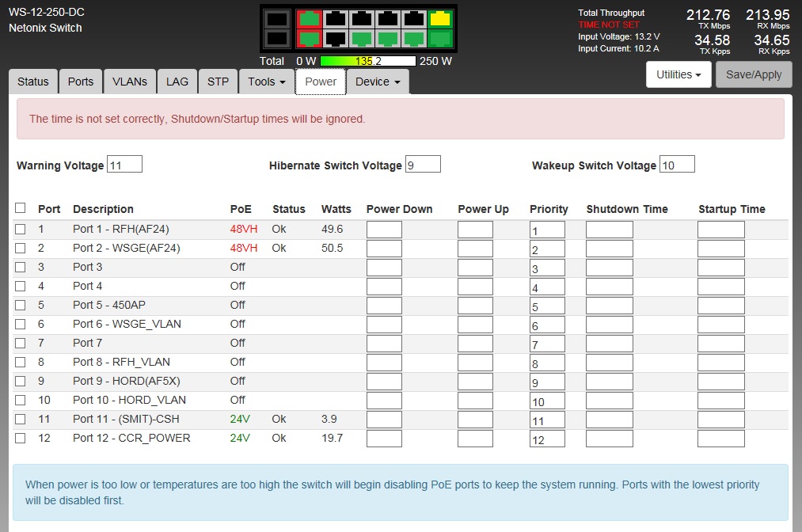Select the checkbox for Port 12 - CCR_POWER
The height and width of the screenshot is (532, 802).
tap(21, 438)
